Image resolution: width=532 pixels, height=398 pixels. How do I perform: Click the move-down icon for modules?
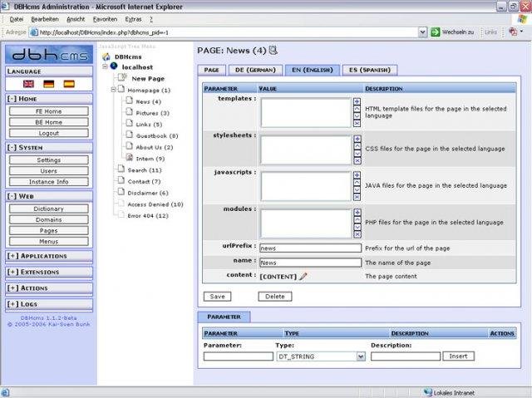pos(357,227)
